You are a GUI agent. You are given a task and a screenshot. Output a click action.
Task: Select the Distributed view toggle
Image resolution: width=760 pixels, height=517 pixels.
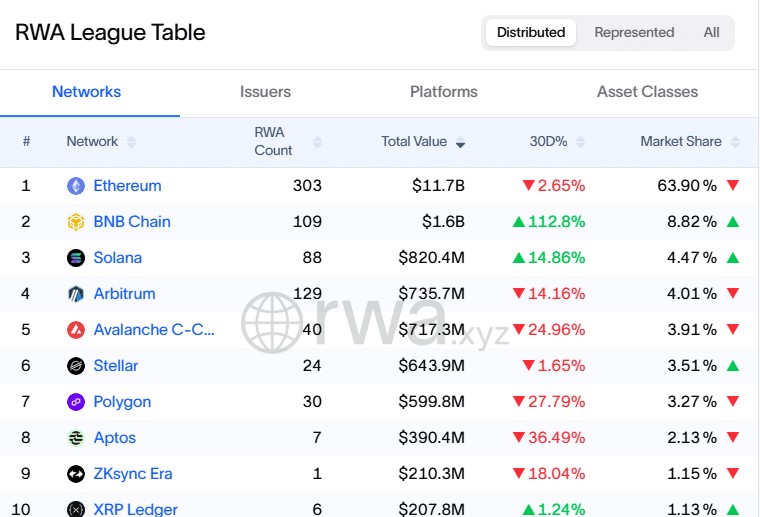tap(531, 32)
